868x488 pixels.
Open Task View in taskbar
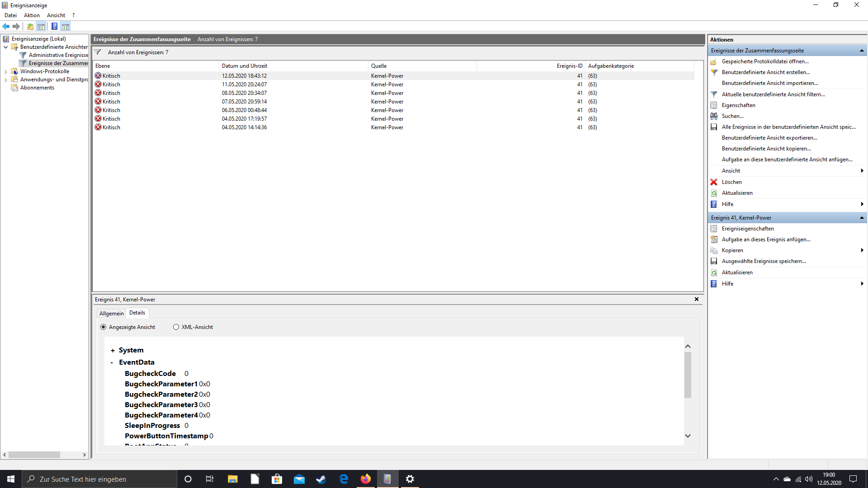tap(209, 479)
